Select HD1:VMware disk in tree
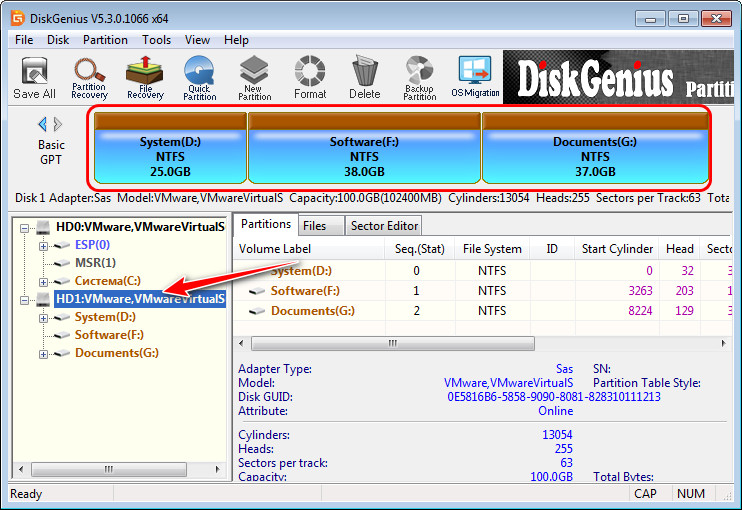Screen dimensions: 742x510 click(140, 299)
